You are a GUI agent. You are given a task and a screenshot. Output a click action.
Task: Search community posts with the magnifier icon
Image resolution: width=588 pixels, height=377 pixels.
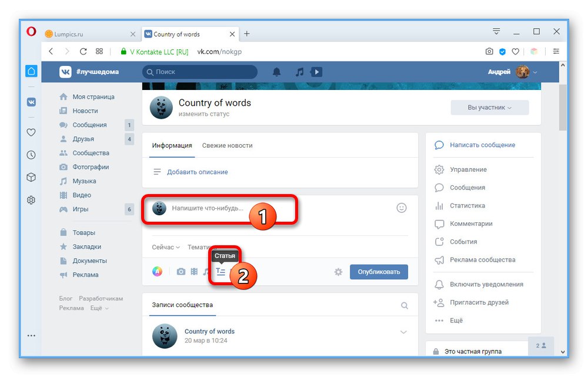(x=405, y=306)
